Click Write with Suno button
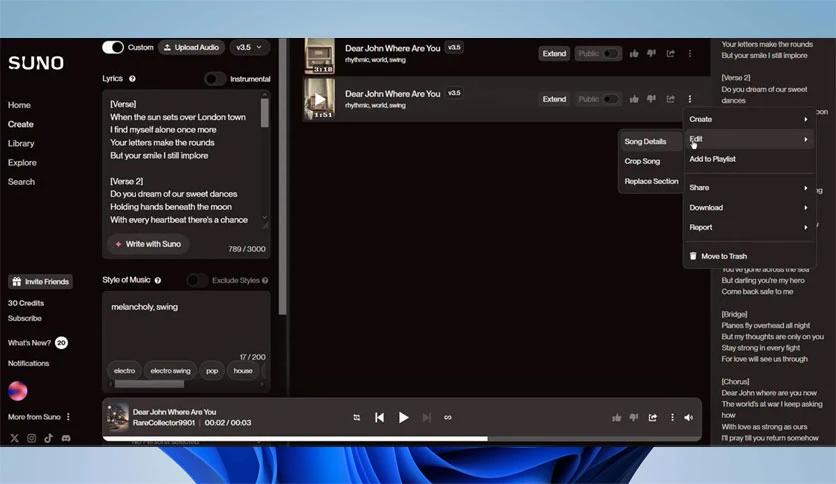 click(x=149, y=244)
